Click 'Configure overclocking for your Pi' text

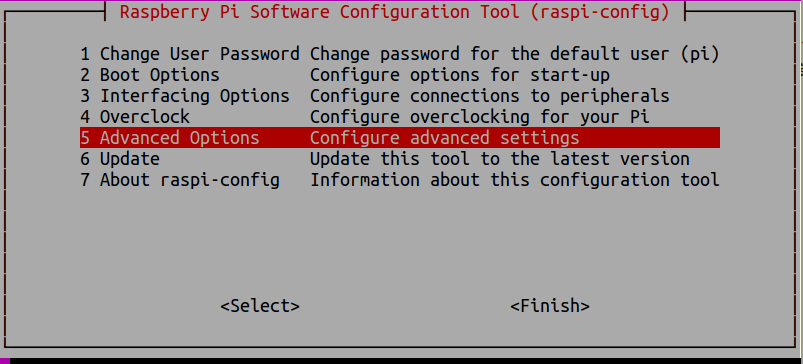click(480, 117)
